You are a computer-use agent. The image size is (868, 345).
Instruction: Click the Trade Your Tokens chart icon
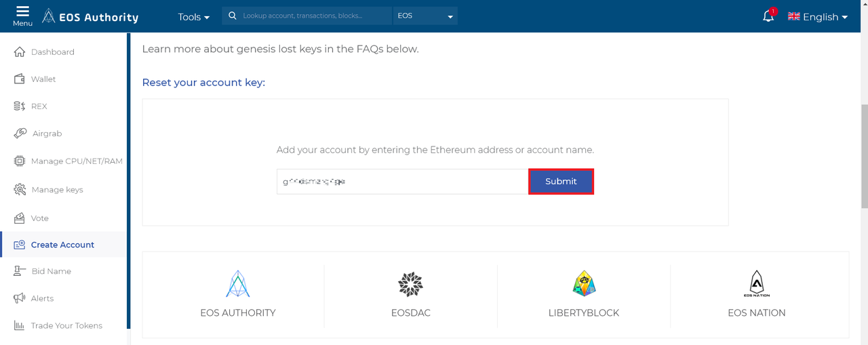click(20, 325)
